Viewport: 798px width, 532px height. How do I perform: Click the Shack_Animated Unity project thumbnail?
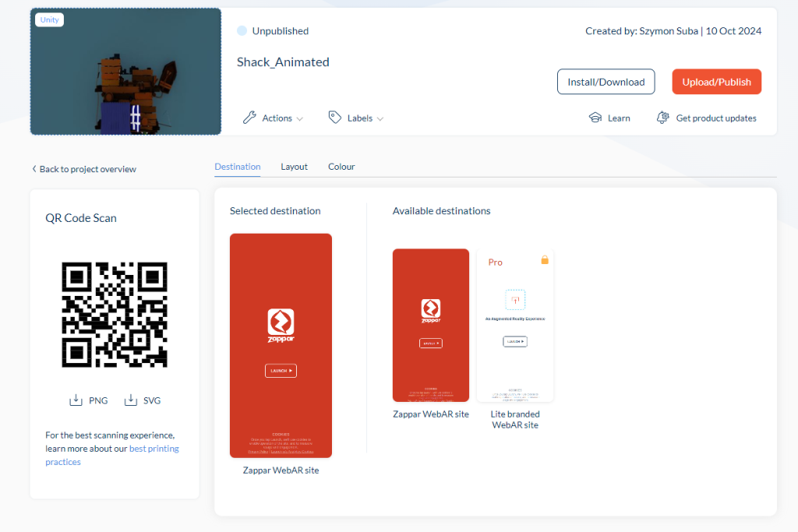click(x=126, y=72)
